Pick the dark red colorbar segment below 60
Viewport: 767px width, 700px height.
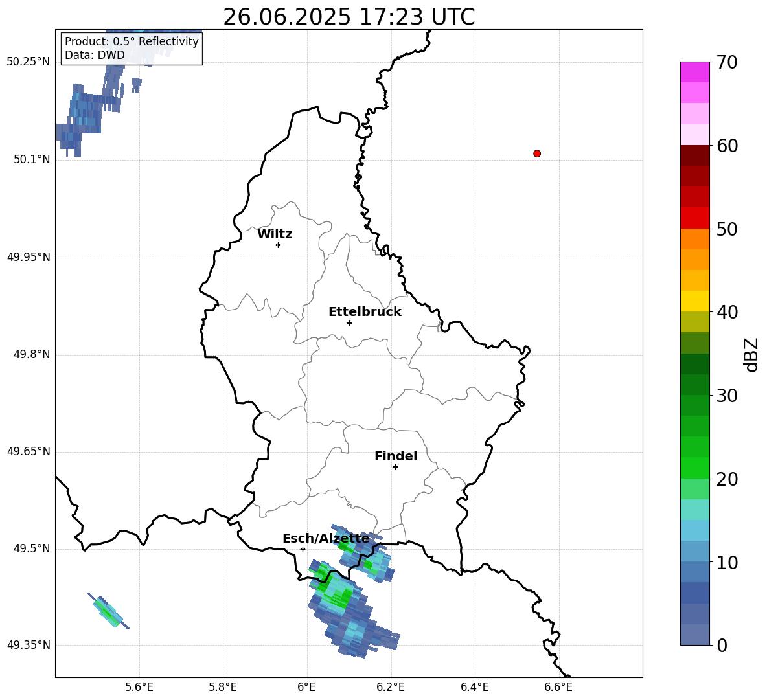(x=695, y=156)
